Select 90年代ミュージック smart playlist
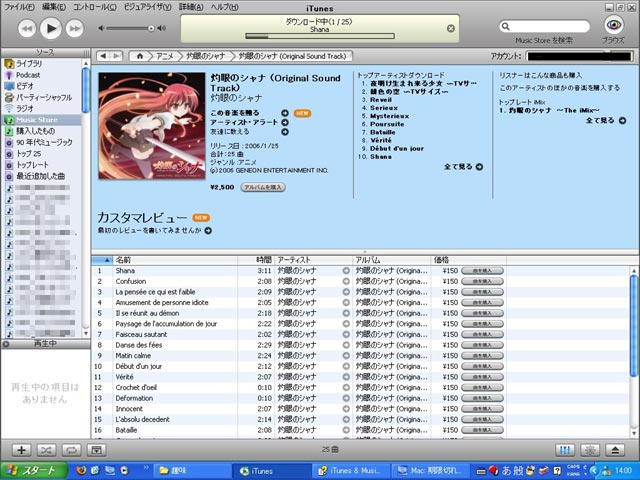The image size is (640, 480). (44, 142)
